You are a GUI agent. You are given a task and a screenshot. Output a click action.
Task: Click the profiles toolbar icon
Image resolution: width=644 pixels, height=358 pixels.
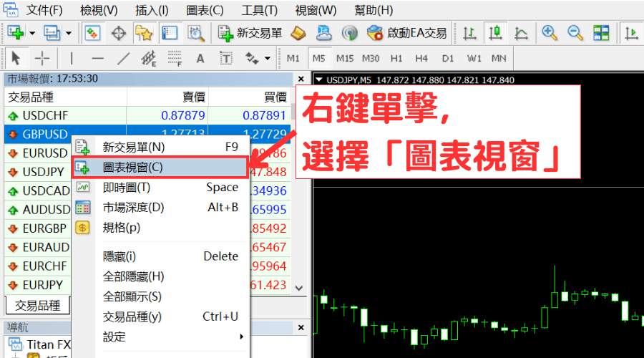click(52, 33)
